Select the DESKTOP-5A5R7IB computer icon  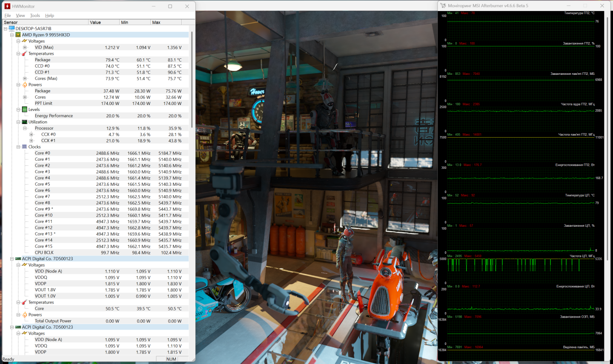click(11, 28)
